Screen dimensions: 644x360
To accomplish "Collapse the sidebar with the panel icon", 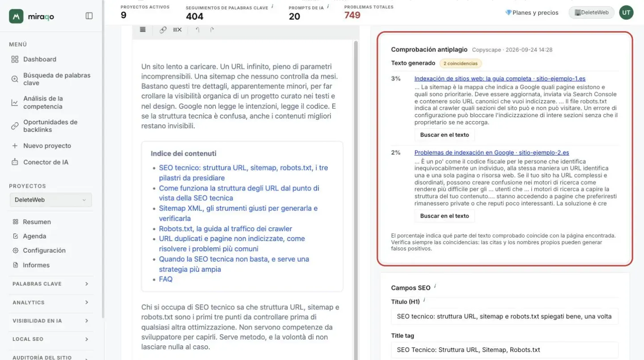I will pyautogui.click(x=89, y=16).
